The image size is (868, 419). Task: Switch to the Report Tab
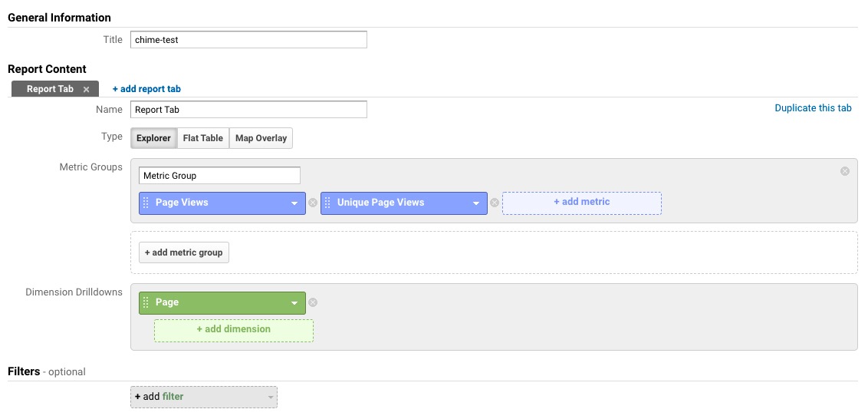[49, 89]
